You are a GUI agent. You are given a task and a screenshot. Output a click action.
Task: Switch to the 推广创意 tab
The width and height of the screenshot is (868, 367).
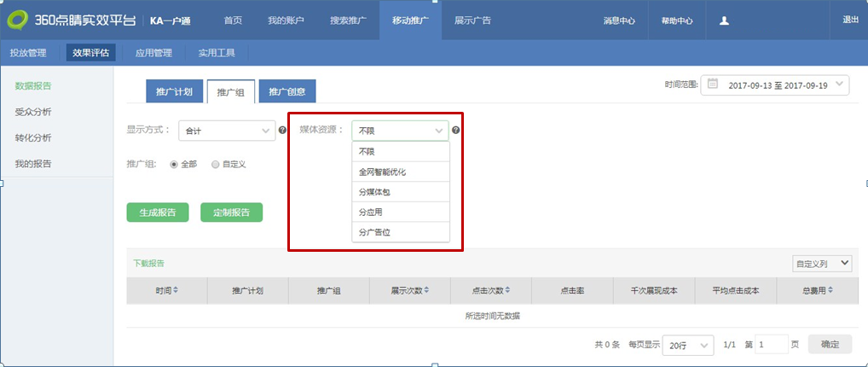point(287,91)
